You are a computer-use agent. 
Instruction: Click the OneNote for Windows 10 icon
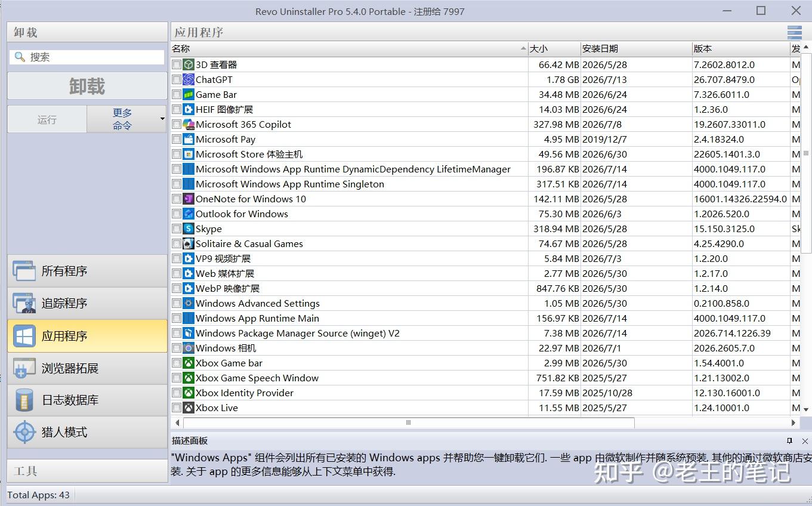(189, 199)
